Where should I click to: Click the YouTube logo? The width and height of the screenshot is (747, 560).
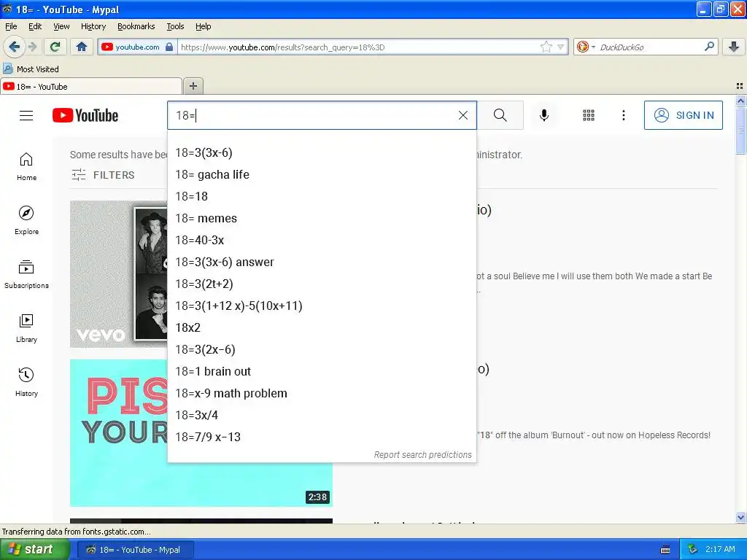tap(85, 115)
